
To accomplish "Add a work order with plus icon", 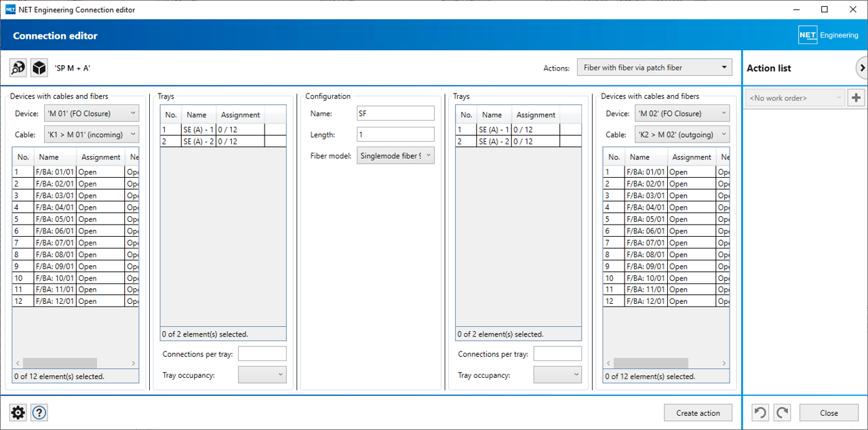I will [856, 98].
